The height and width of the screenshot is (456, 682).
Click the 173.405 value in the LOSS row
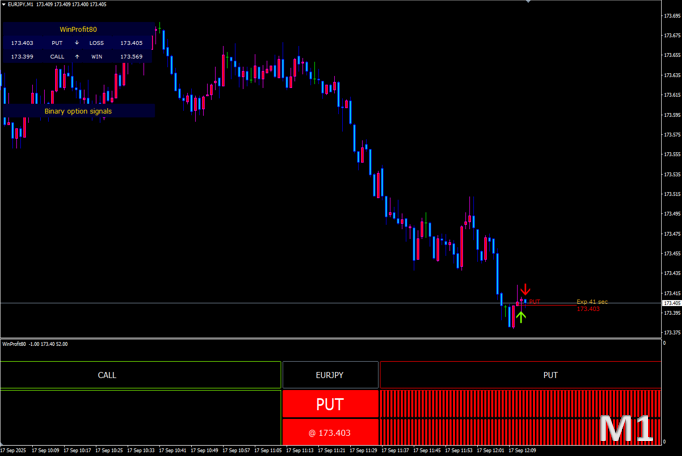[x=131, y=43]
